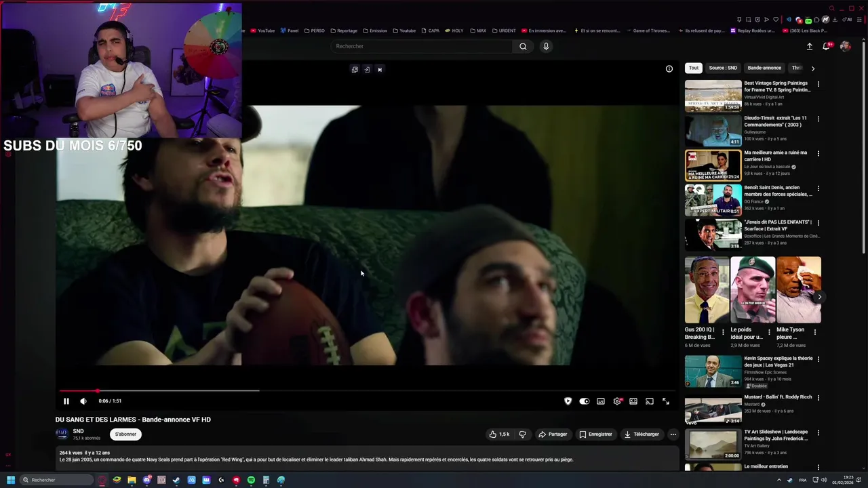The width and height of the screenshot is (868, 488).
Task: Open Steam from the taskbar
Action: click(x=176, y=480)
